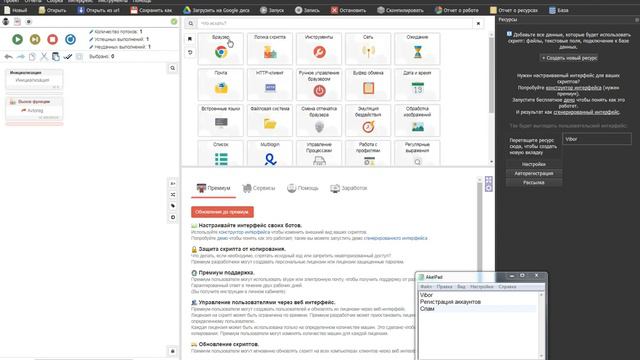Click Отчет о ресурсах toolbar button
The width and height of the screenshot is (640, 360).
click(514, 10)
